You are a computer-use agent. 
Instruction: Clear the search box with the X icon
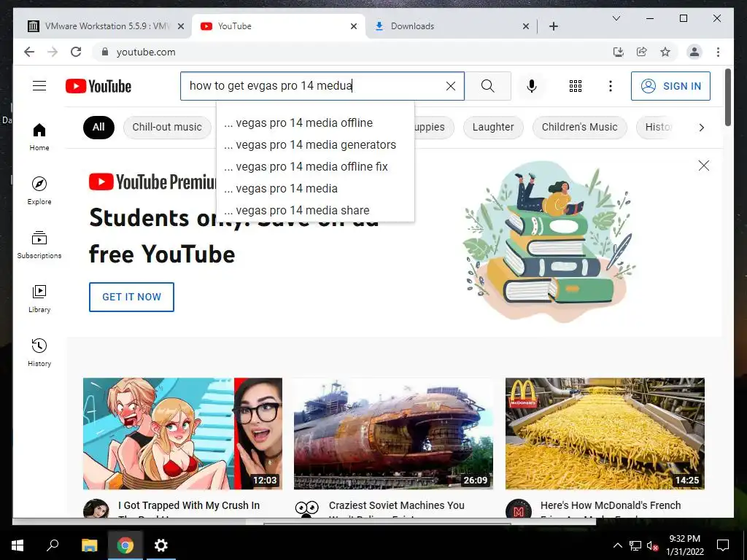(450, 86)
